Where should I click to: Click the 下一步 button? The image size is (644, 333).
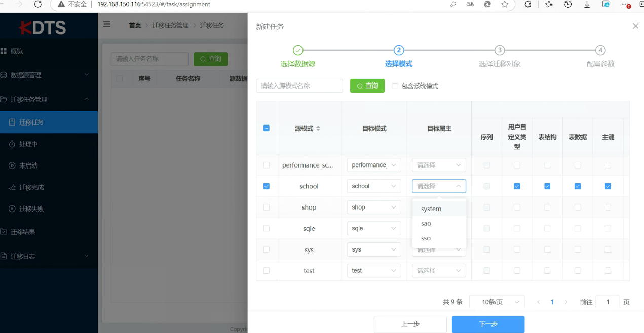488,324
